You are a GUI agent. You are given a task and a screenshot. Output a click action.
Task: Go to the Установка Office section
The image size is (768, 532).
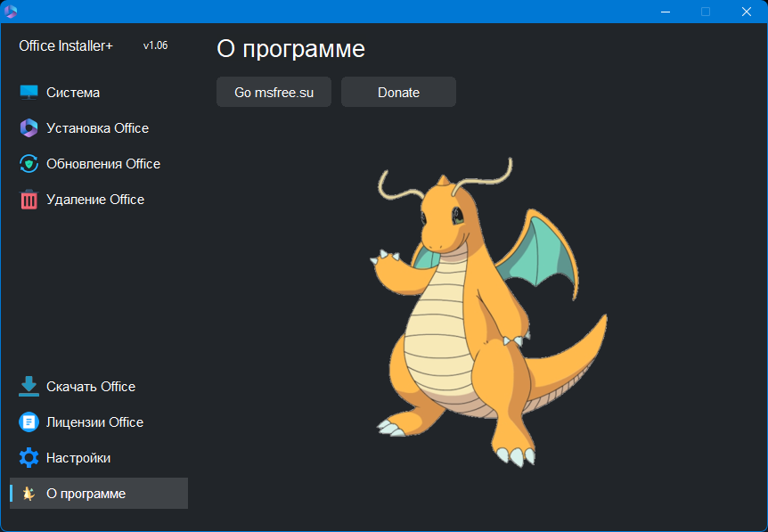click(97, 128)
